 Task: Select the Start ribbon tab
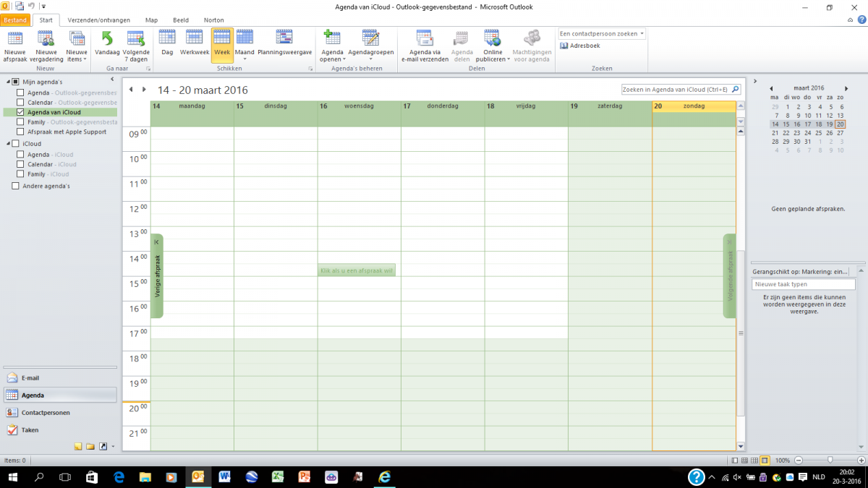click(46, 20)
